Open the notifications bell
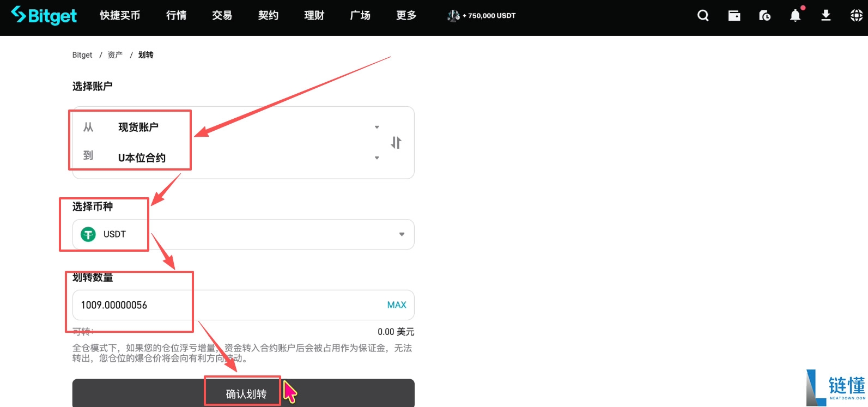The height and width of the screenshot is (407, 868). point(796,15)
